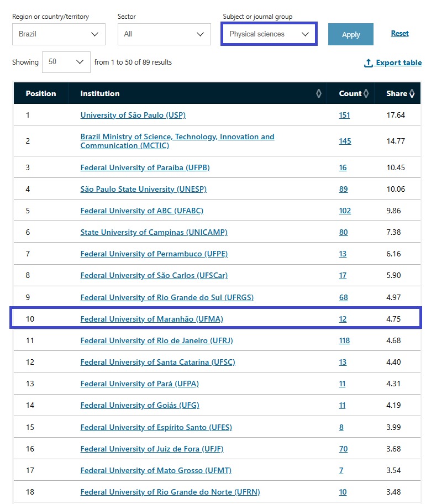Change the Showing 50 results dropdown

[66, 62]
